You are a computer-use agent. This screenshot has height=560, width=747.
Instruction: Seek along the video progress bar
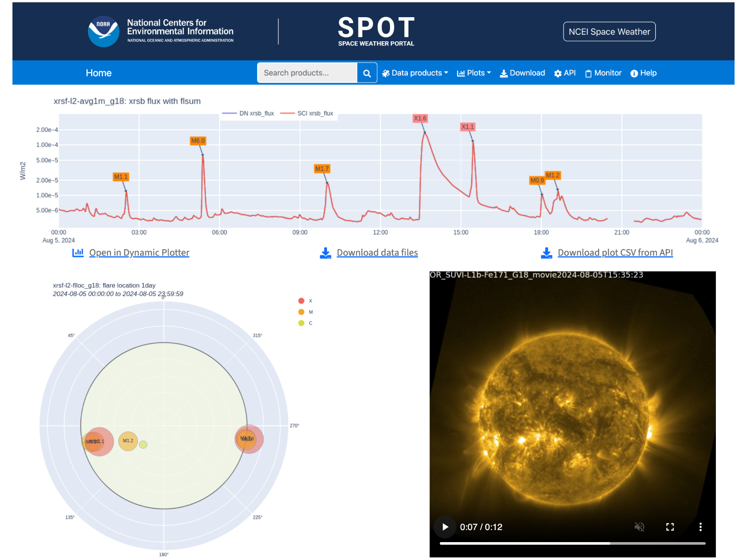point(572,543)
